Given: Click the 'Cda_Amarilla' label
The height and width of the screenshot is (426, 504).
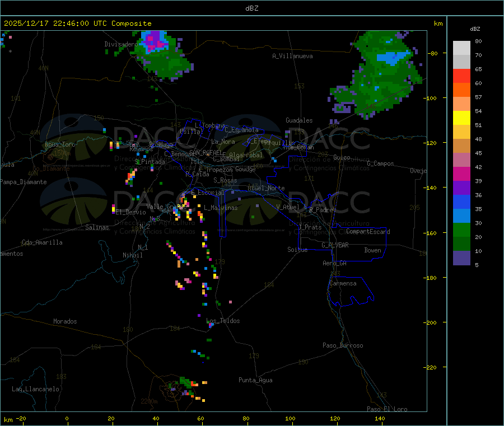Looking at the screenshot, I should pos(42,242).
